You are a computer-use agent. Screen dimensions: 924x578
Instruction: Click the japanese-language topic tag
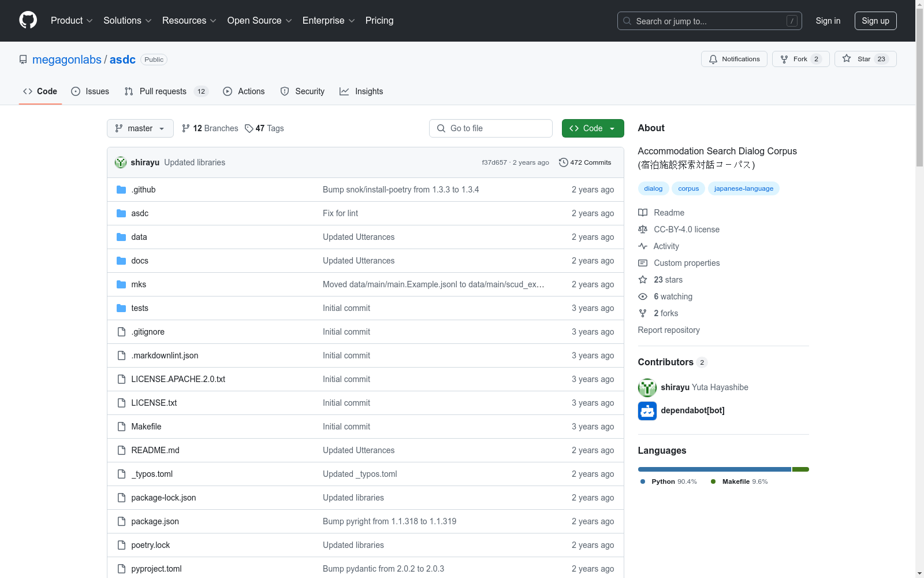(743, 188)
